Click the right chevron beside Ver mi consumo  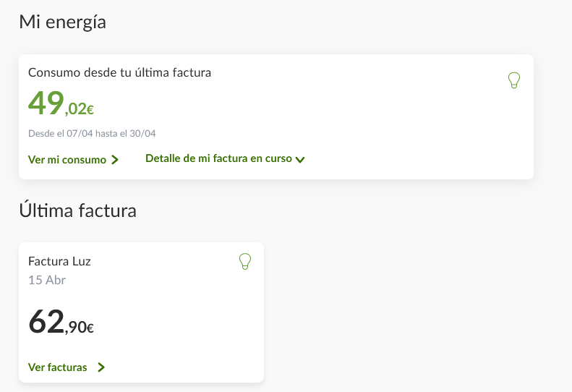click(115, 160)
